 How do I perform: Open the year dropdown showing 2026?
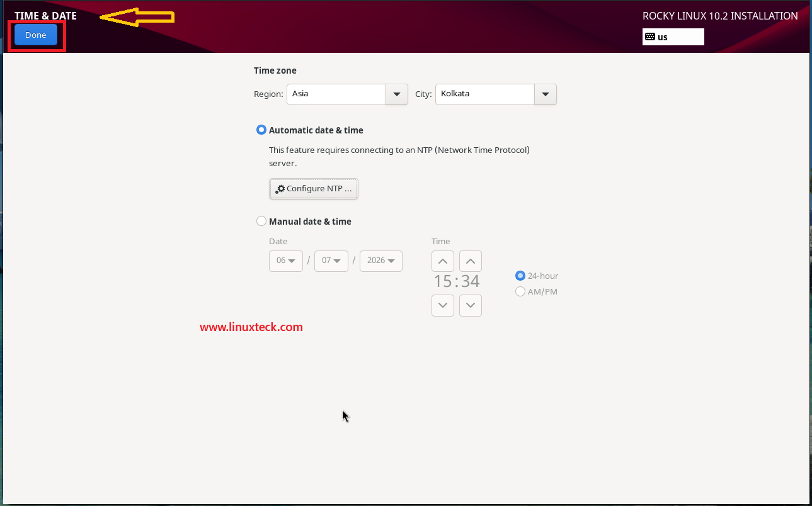381,261
